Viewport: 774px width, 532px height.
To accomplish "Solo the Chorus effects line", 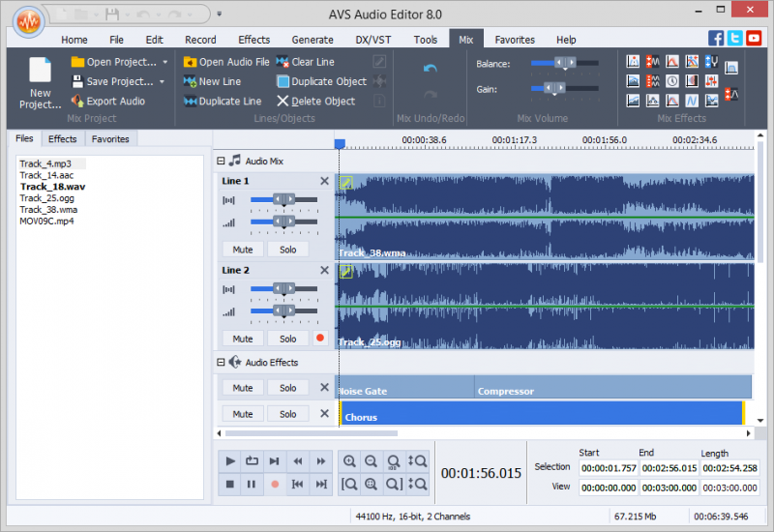I will 287,414.
